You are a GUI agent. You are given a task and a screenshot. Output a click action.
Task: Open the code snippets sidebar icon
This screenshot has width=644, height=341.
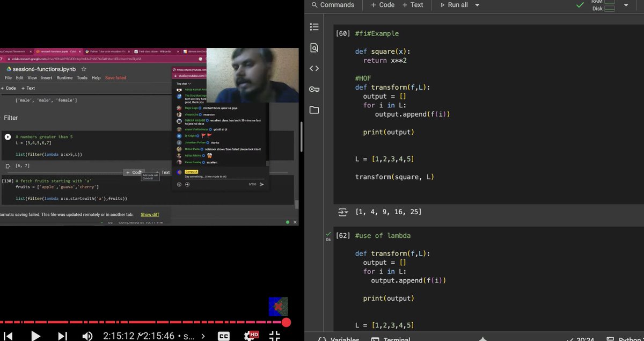click(314, 68)
